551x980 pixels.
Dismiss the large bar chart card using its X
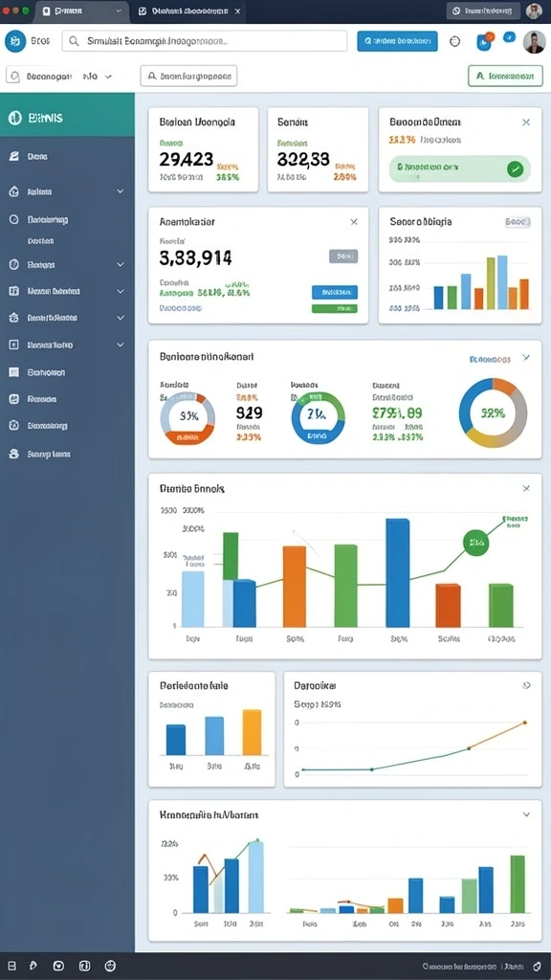(526, 488)
